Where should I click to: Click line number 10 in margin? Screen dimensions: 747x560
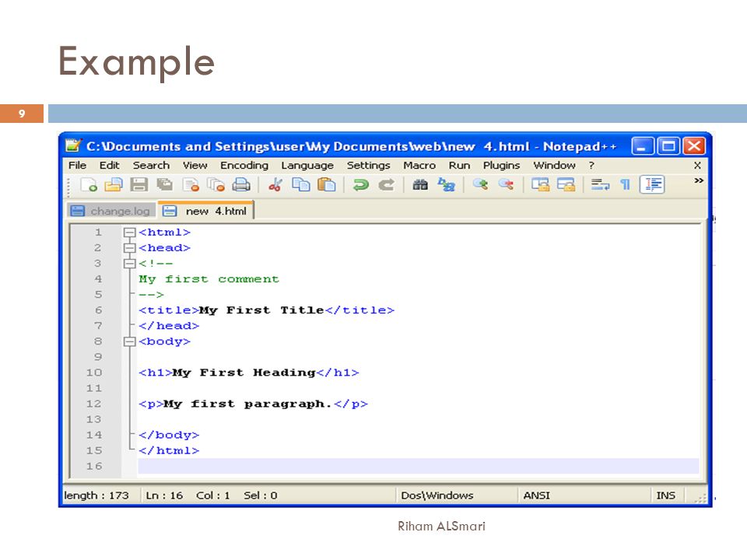[94, 373]
